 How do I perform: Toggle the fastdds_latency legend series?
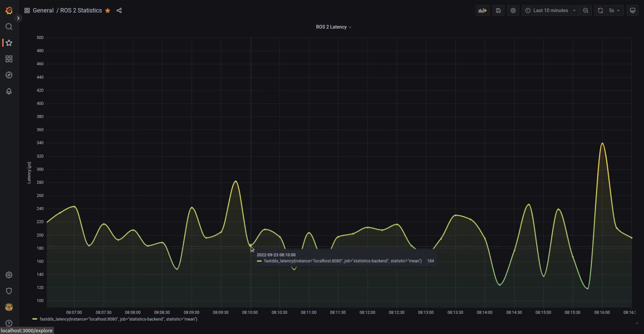click(118, 319)
